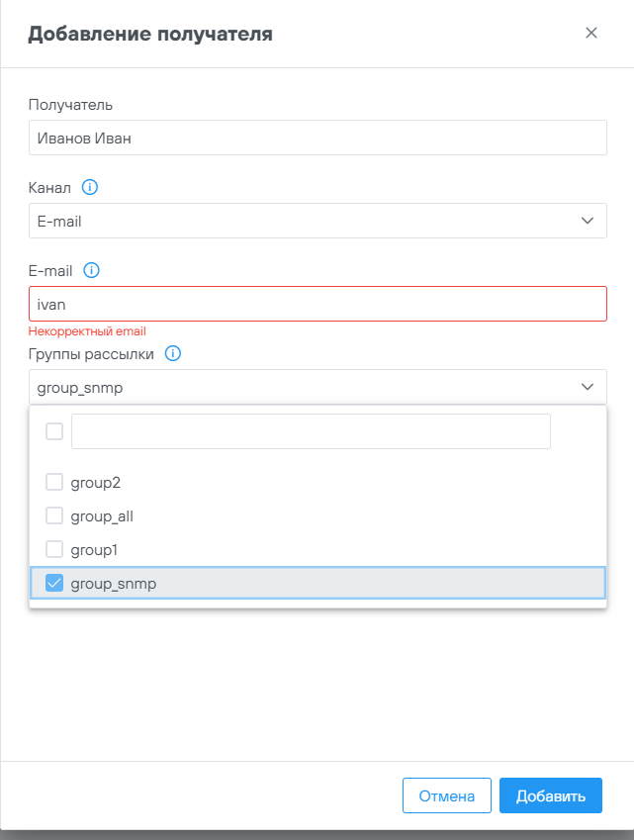The width and height of the screenshot is (634, 840).
Task: Click the Некорректный email error message
Action: click(87, 331)
